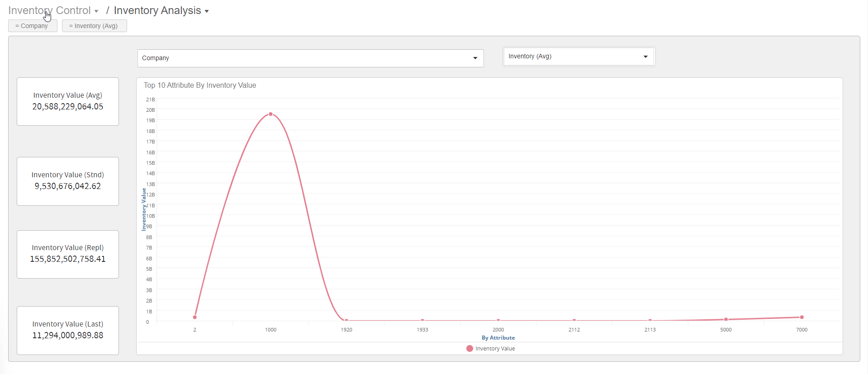Click the x-axis label '2112'

(574, 330)
